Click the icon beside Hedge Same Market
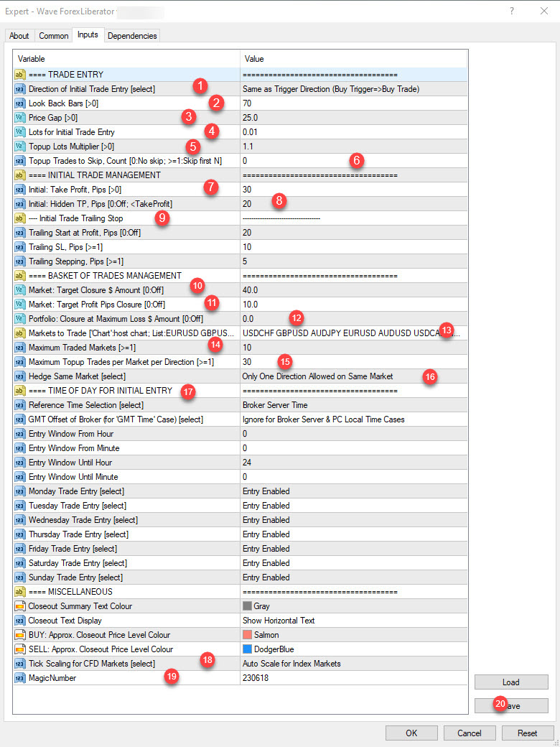Viewport: 560px width, 747px height. coord(20,376)
